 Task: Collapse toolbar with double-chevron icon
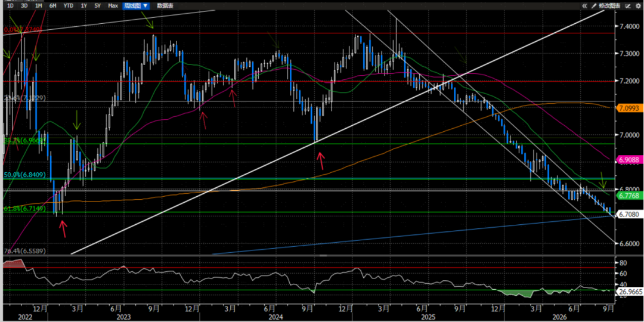584,6
